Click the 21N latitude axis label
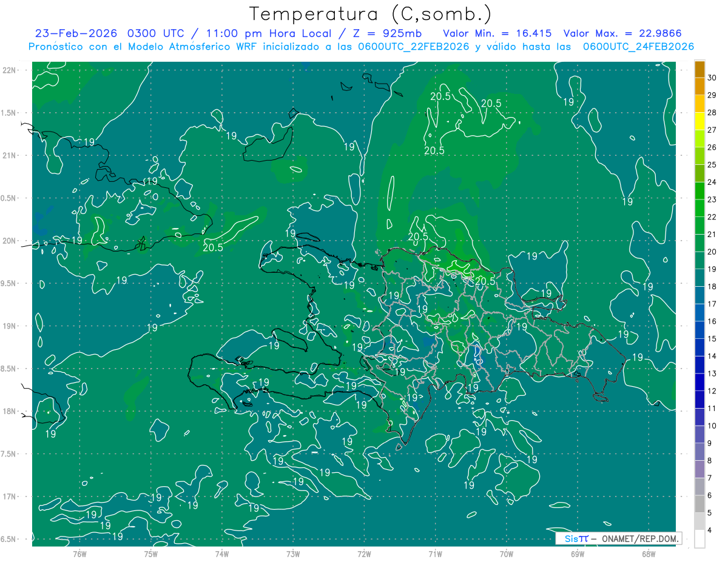This screenshot has height=562, width=728. click(x=10, y=156)
